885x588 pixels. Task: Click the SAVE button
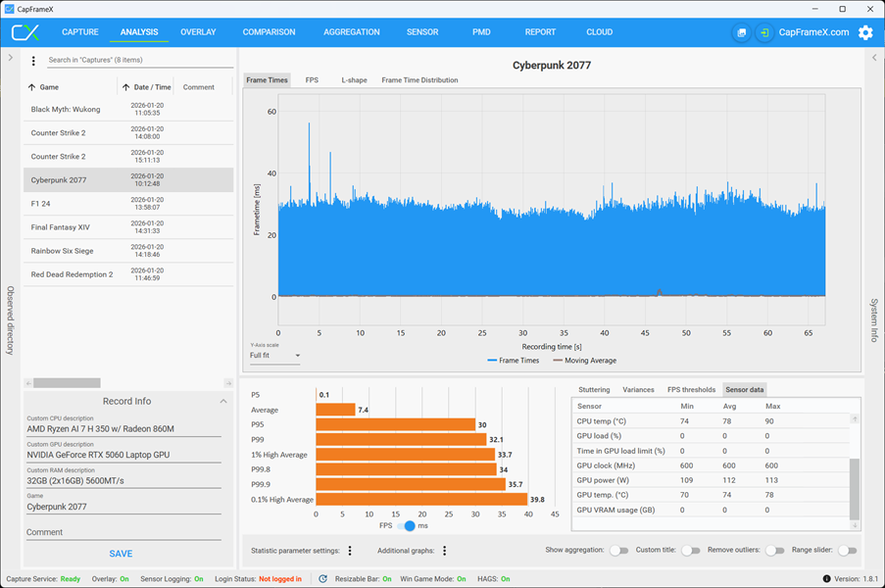tap(121, 554)
